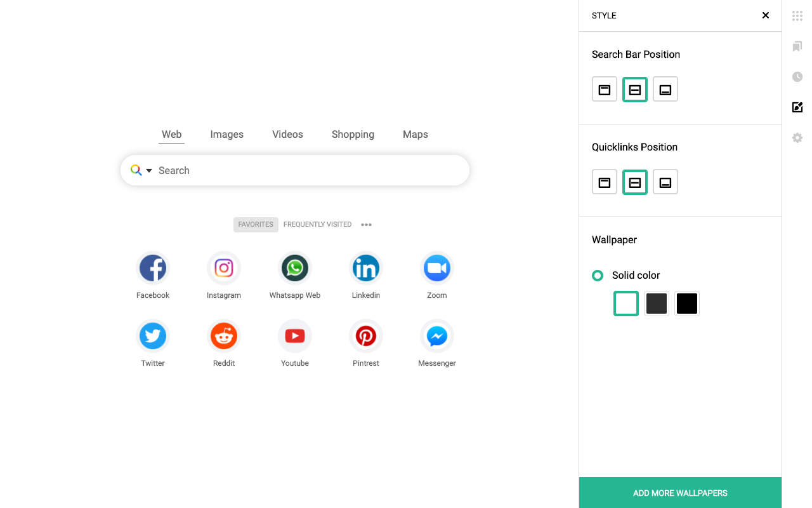Close the STYLE panel
This screenshot has height=508, width=812.
[766, 15]
